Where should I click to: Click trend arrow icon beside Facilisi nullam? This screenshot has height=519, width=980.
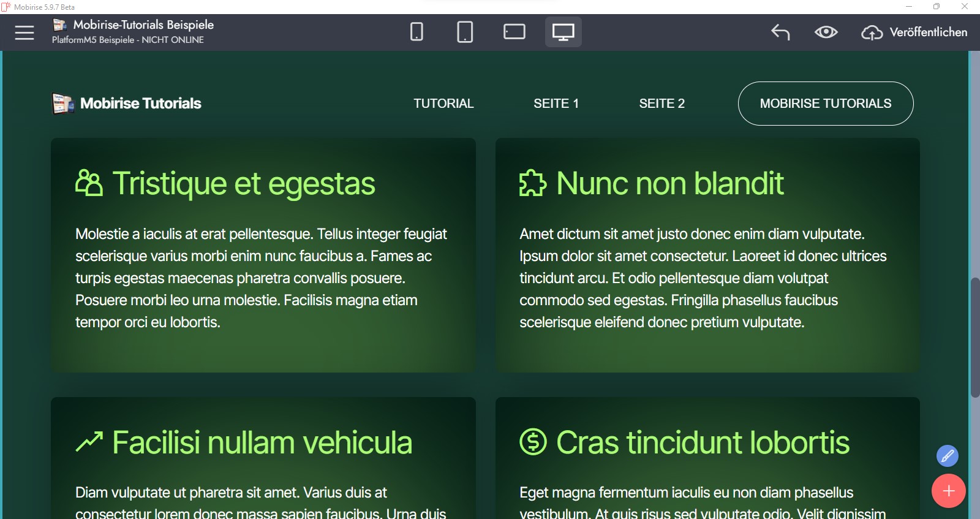coord(89,442)
